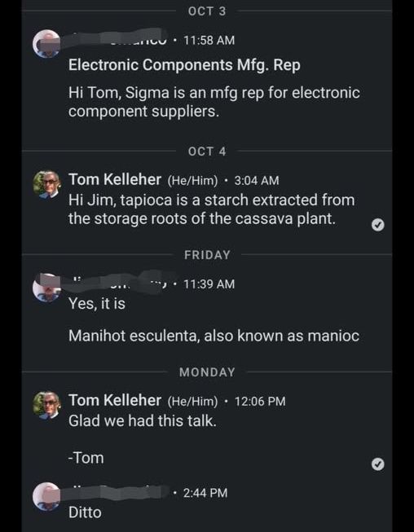Select the Ditto message
Screen dimensions: 414x532
(85, 512)
